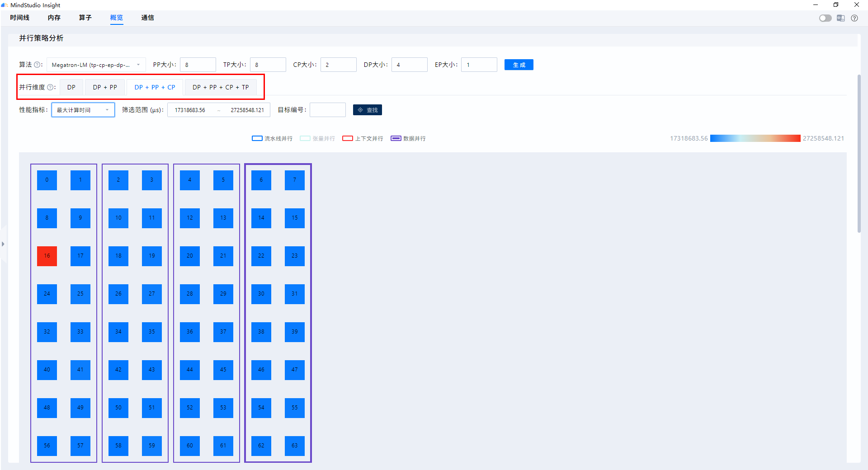
Task: Open the 性能指标 最大计算时间 dropdown
Action: [83, 110]
